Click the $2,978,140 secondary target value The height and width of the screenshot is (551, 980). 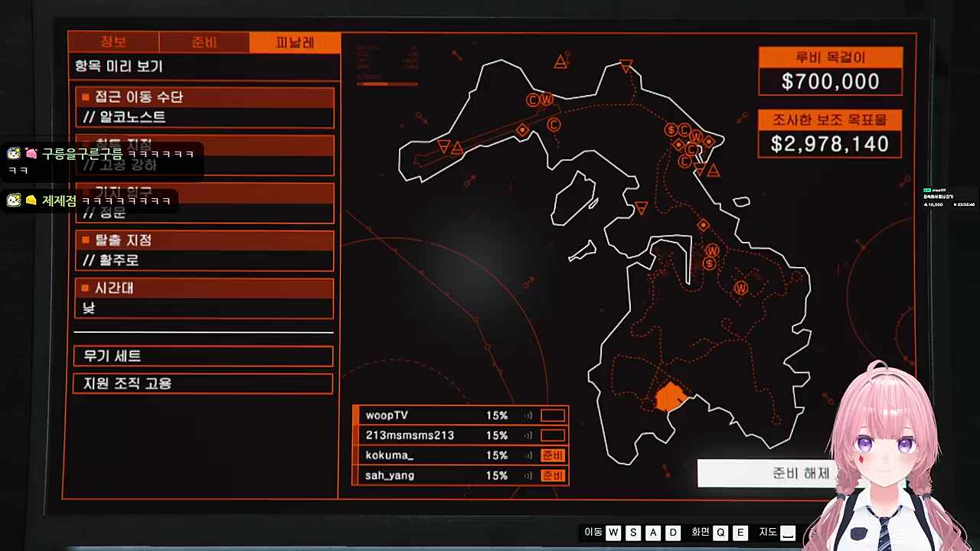tap(830, 144)
